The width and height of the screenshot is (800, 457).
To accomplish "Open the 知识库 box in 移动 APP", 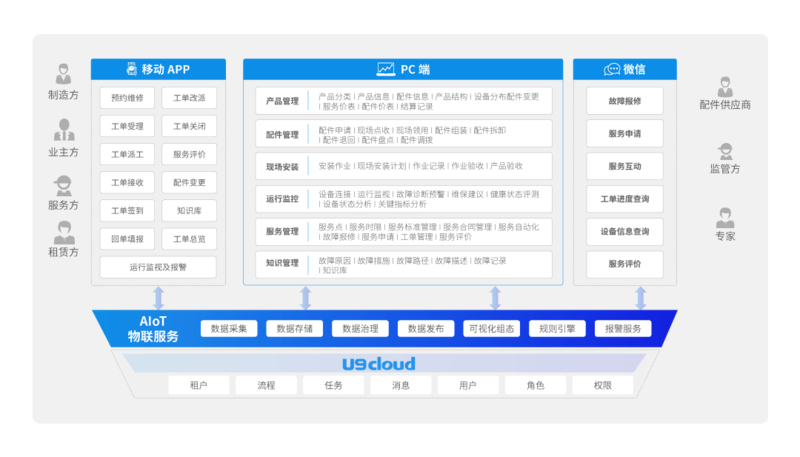I will tap(189, 211).
